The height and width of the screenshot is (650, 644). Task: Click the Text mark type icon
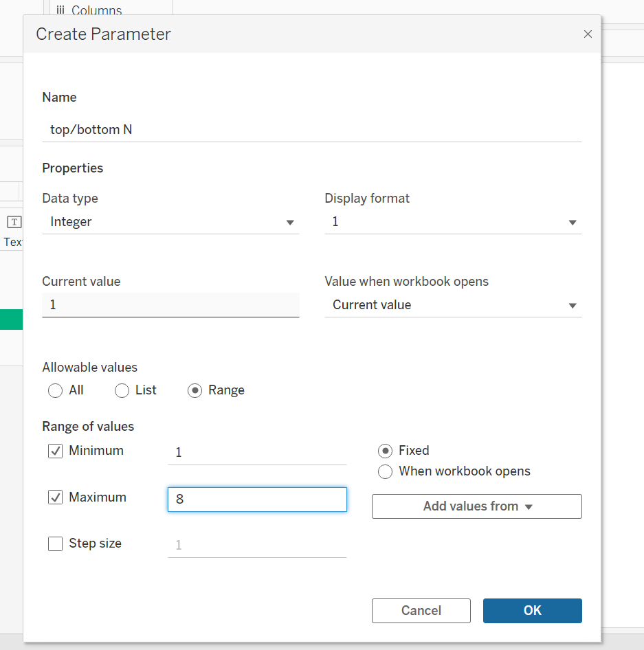click(x=14, y=221)
